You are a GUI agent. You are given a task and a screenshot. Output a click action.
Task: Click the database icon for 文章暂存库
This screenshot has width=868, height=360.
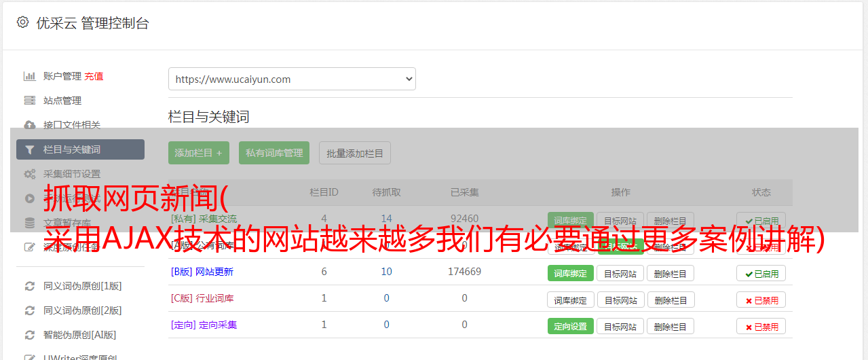pos(30,223)
